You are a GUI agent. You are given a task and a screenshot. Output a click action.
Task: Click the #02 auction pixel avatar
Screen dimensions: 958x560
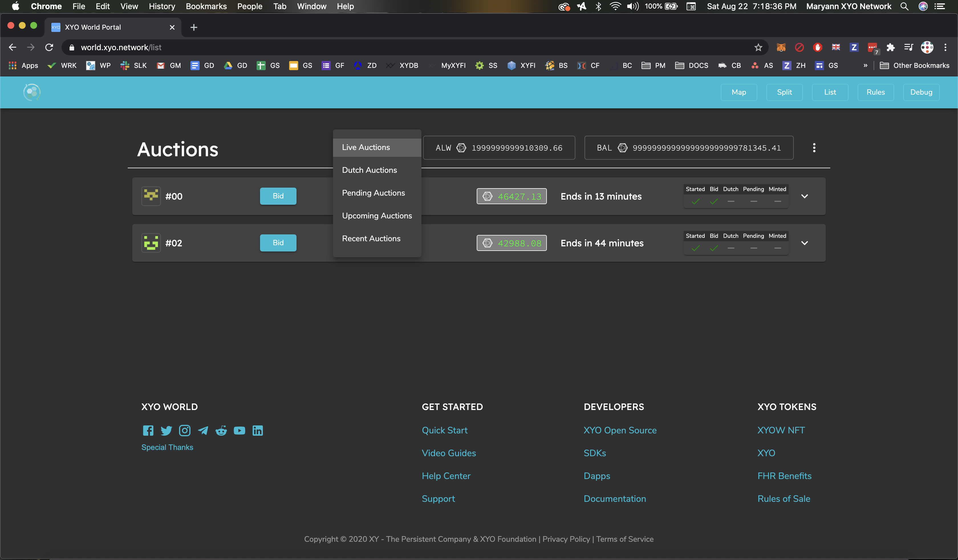point(151,243)
